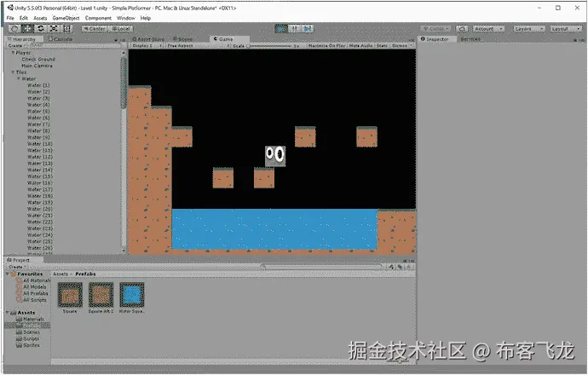Viewport: 588px width, 375px height.
Task: Click the Scenes folder icon
Action: pos(19,332)
